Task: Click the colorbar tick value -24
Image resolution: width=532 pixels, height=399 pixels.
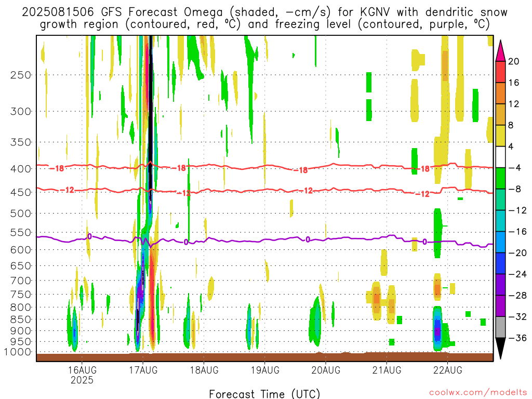Action: pos(517,274)
